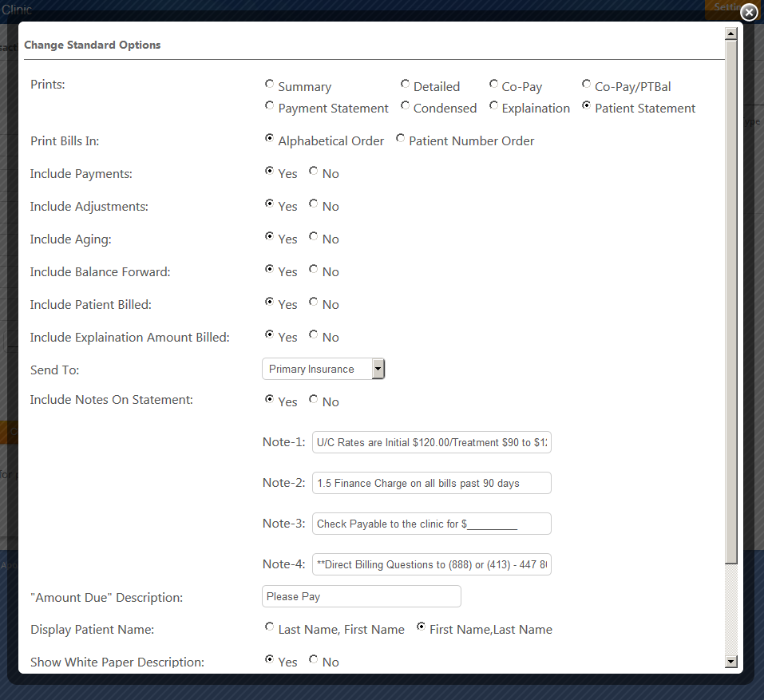Choose Patient Number Order for bills
This screenshot has height=700, width=764.
click(401, 139)
